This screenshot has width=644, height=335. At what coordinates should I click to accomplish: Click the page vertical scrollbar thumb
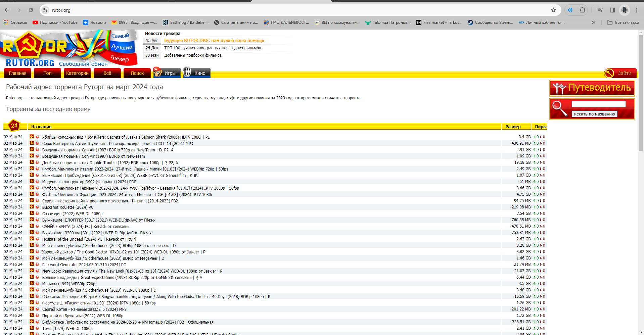click(641, 93)
